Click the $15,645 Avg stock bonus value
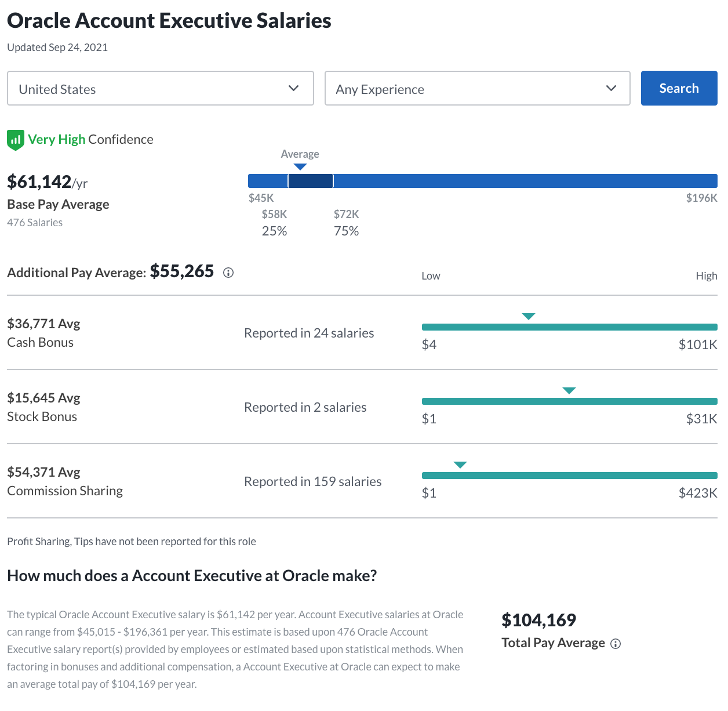The height and width of the screenshot is (711, 728). click(43, 398)
